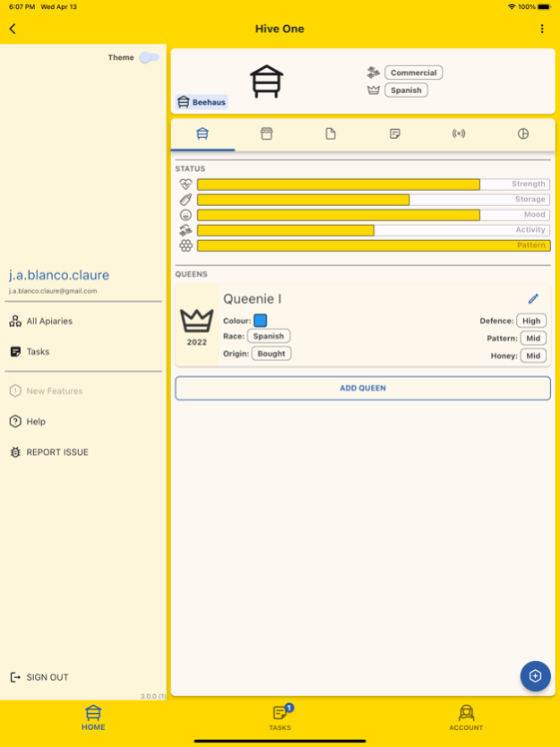This screenshot has width=560, height=747.
Task: Switch to the hive overview tab
Action: click(202, 133)
